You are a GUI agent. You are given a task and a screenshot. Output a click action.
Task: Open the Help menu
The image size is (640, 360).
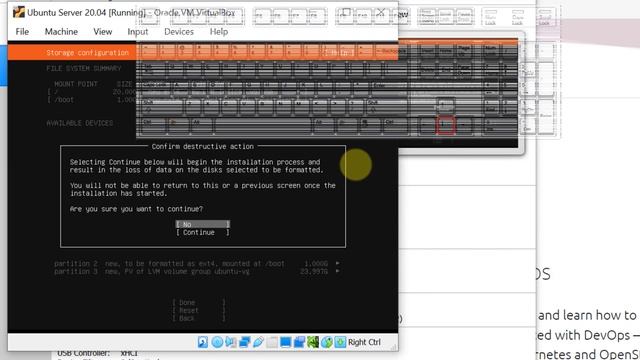tap(219, 31)
